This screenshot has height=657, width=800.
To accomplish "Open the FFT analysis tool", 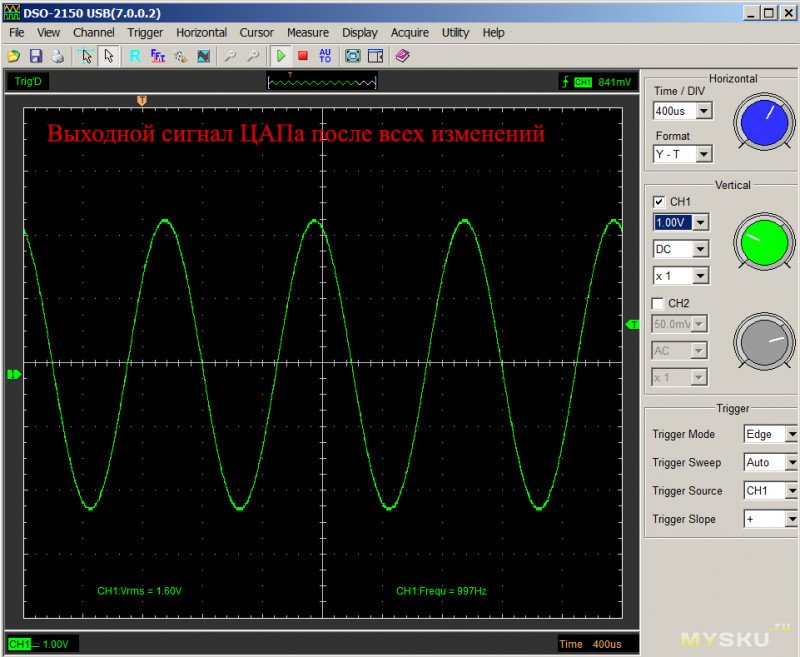I will coord(158,57).
